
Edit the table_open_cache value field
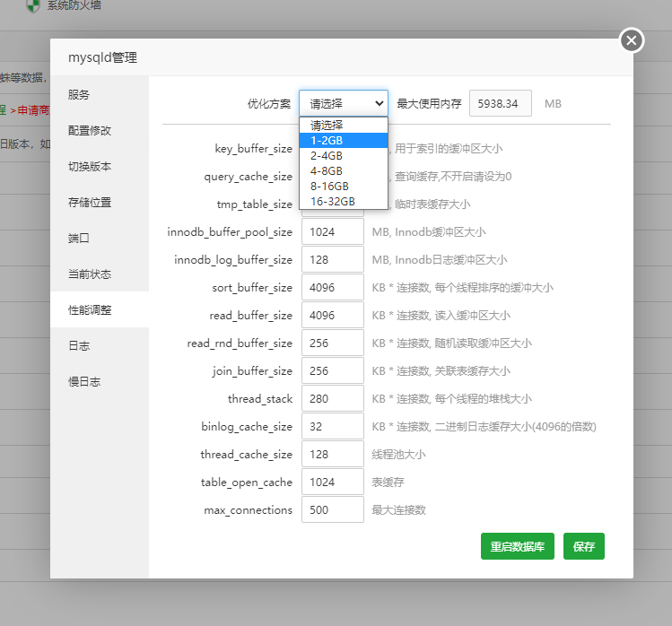point(333,482)
